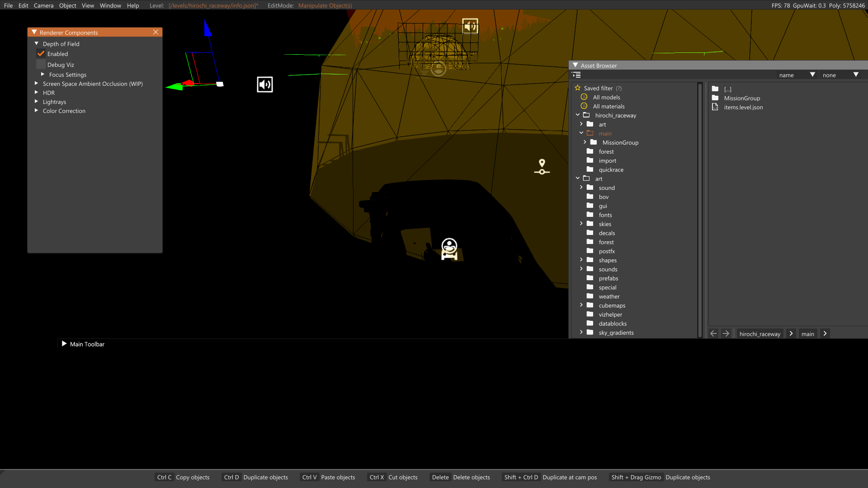Collapse the Asset Browser panel triangle
The height and width of the screenshot is (488, 868).
[x=576, y=66]
